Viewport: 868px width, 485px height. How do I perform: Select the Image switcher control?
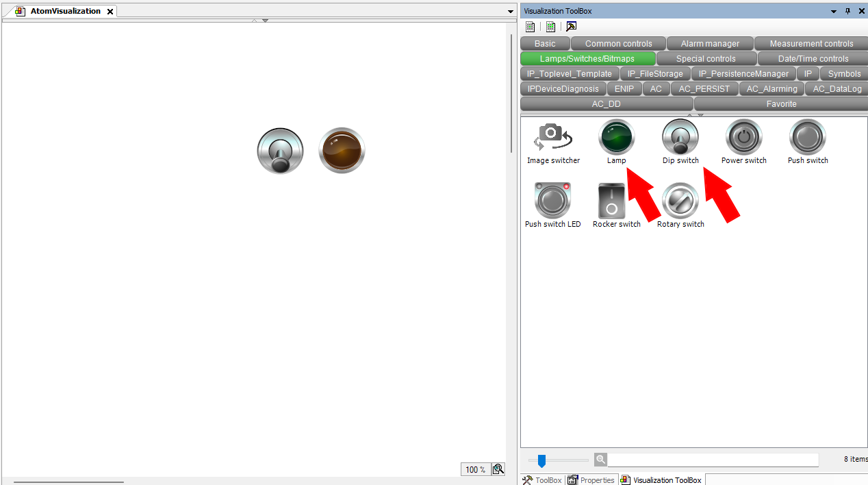pos(553,136)
